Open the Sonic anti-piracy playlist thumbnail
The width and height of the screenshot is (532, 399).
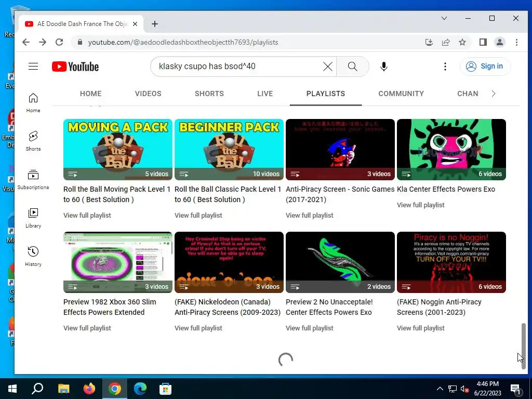pyautogui.click(x=340, y=150)
